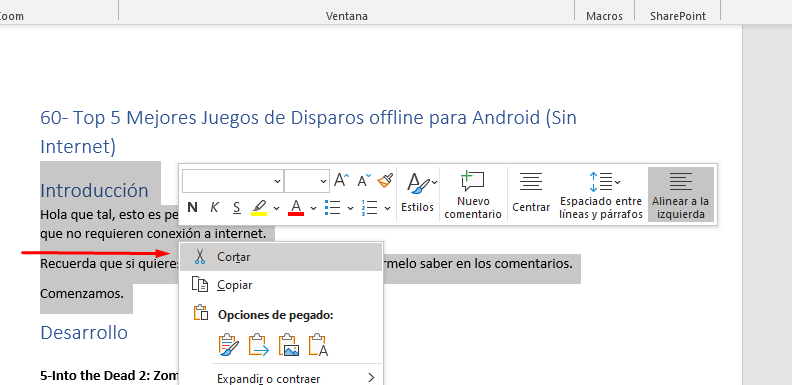Click the Desarrollo heading
This screenshot has width=792, height=385.
84,332
